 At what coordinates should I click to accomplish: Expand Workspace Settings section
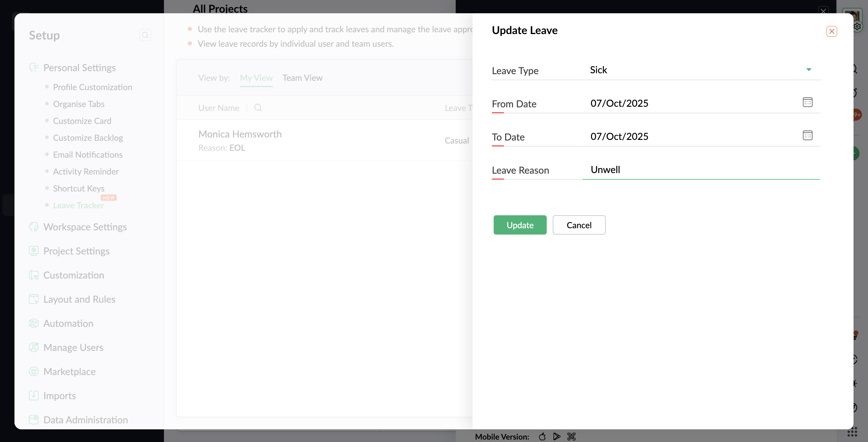tap(85, 227)
